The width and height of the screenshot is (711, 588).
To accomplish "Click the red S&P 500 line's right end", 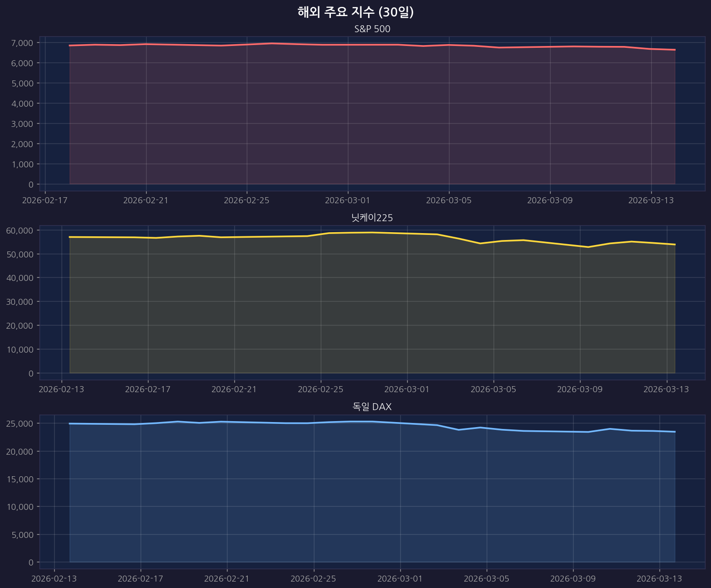I will tap(674, 50).
